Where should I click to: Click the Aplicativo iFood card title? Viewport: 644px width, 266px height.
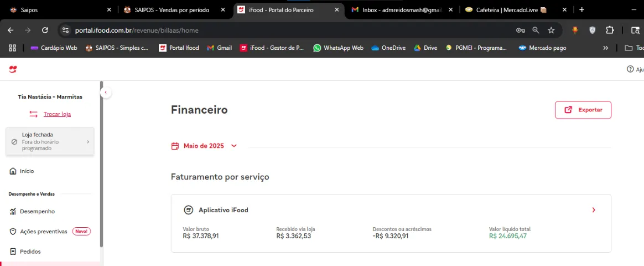[224, 210]
